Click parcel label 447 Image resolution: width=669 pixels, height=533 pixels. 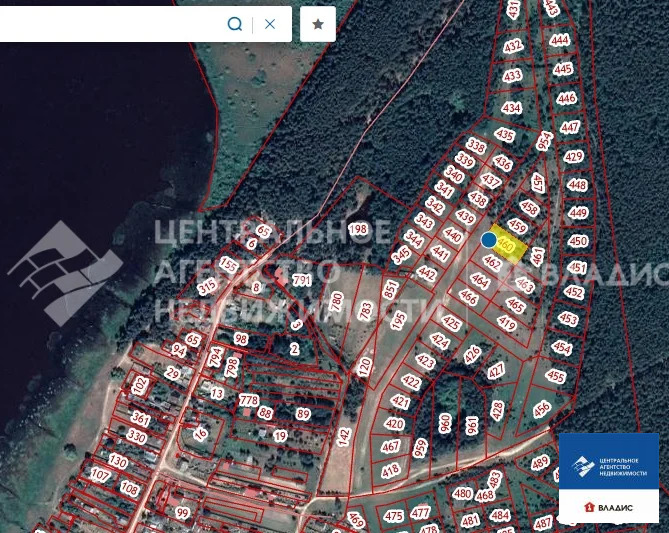click(x=570, y=127)
